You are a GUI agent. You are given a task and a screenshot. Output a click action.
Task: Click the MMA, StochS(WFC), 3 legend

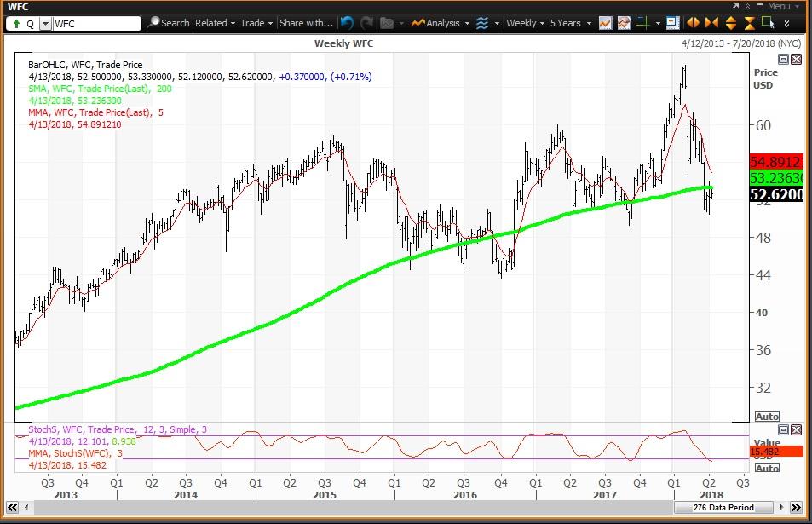76,453
